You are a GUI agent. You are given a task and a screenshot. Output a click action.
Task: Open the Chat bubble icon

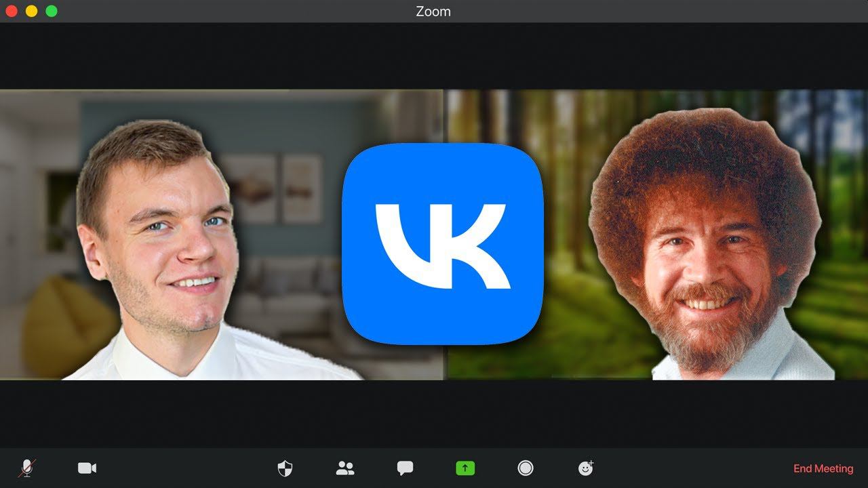[405, 468]
